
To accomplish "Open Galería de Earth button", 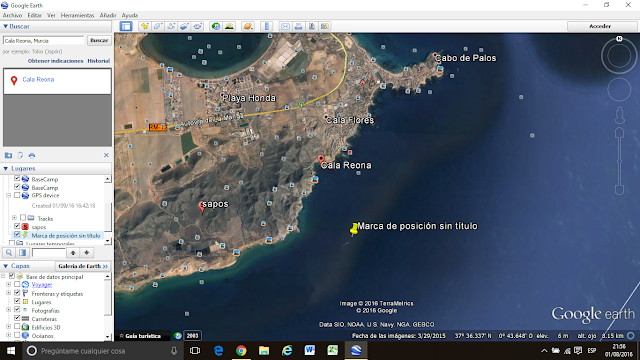I will 83,266.
